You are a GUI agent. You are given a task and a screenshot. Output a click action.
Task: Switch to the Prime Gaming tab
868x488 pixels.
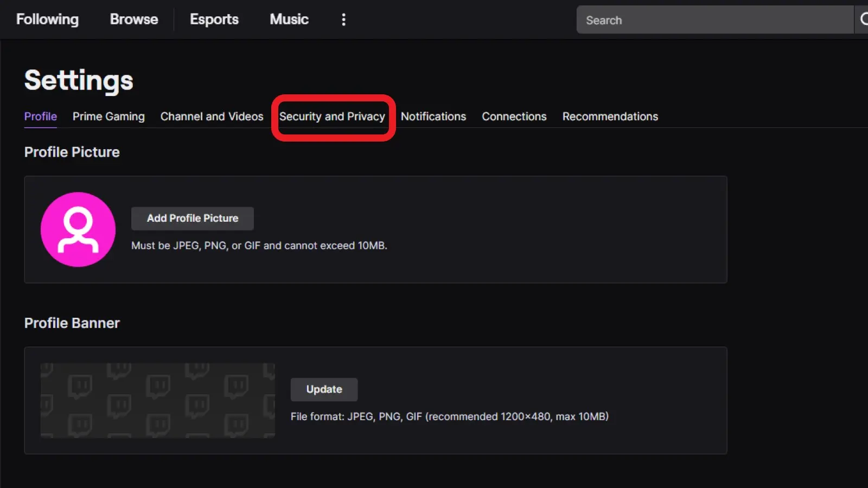coord(108,117)
